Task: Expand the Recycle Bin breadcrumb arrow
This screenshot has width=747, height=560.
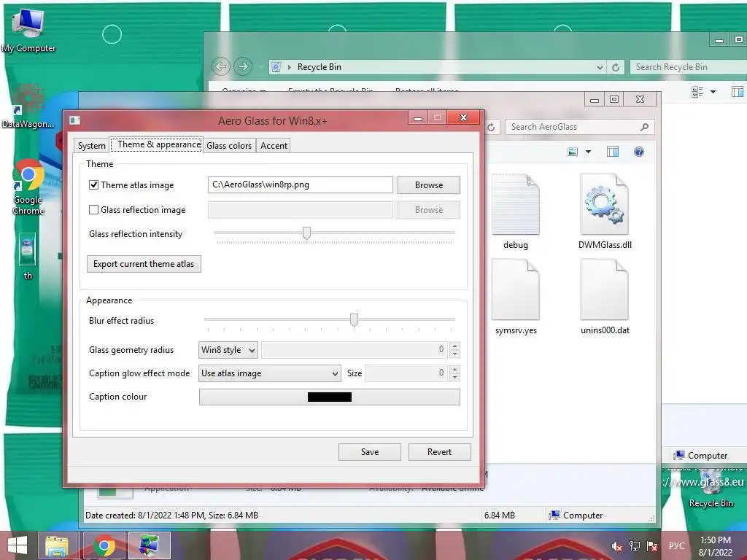Action: (x=289, y=67)
